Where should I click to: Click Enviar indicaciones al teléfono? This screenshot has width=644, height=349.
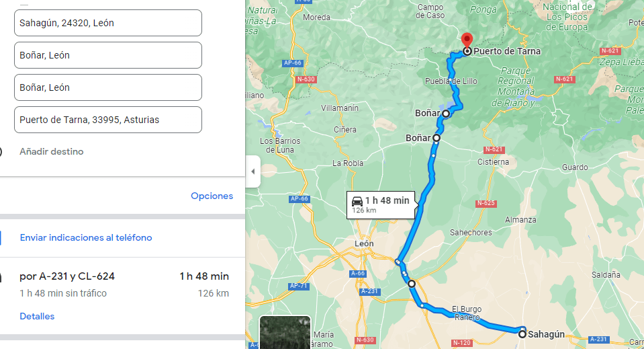(x=86, y=237)
